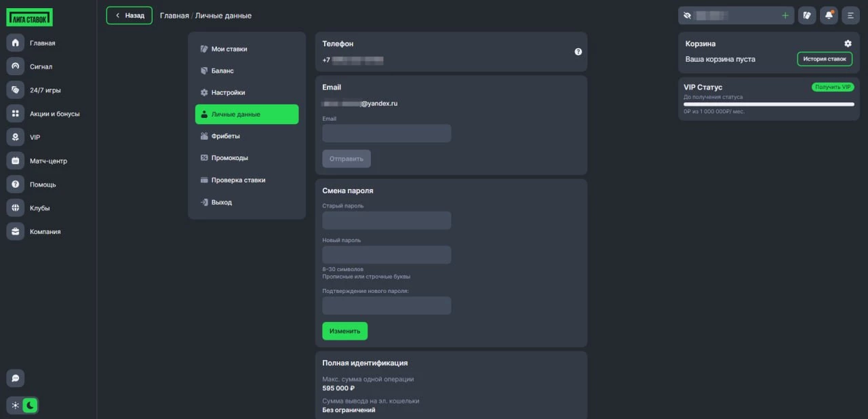
Task: Click the 595 000 ₽ limit value
Action: (338, 388)
